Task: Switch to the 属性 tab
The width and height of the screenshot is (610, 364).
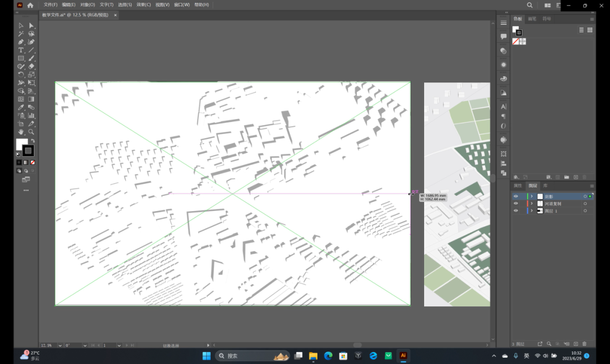Action: tap(517, 186)
